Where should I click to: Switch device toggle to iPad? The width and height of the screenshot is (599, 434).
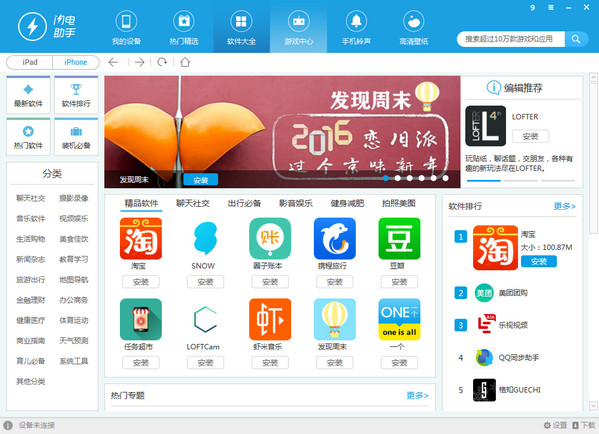tap(30, 62)
